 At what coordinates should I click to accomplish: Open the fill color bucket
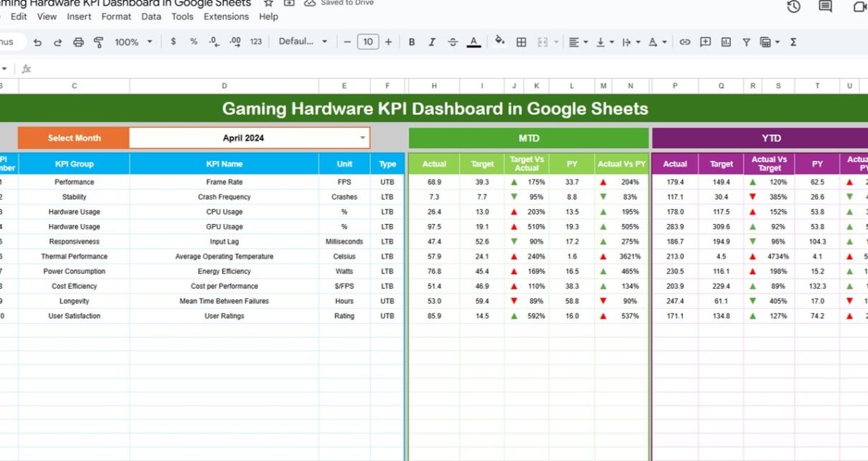[500, 42]
